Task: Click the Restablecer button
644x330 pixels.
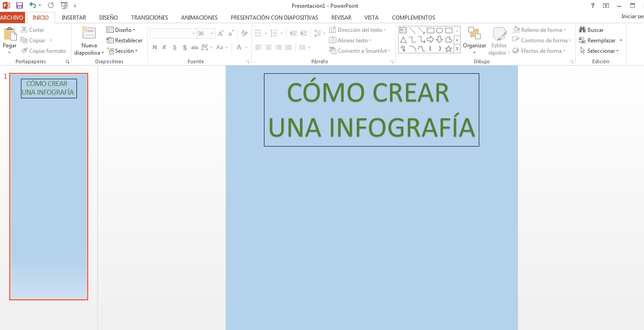Action: coord(125,41)
